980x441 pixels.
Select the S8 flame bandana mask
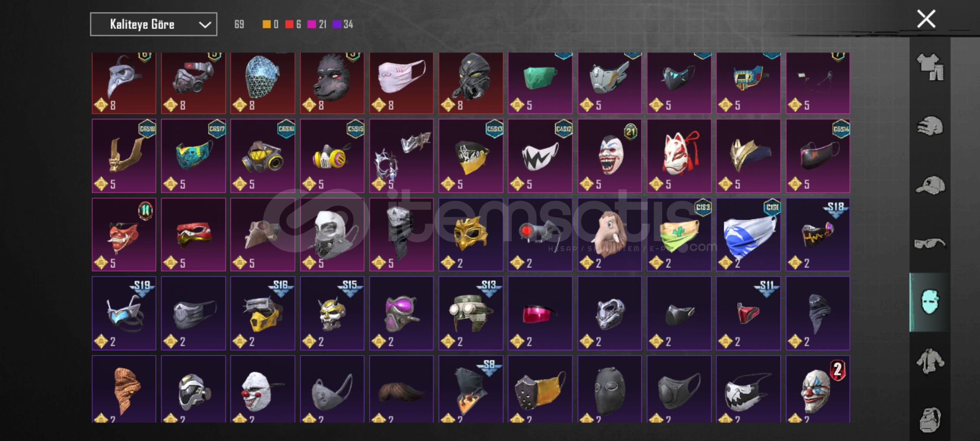471,389
